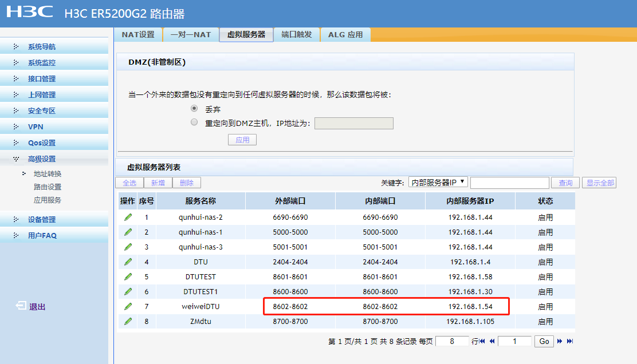Click 192.168.1.105 IP cell
The image size is (637, 364).
(x=470, y=322)
